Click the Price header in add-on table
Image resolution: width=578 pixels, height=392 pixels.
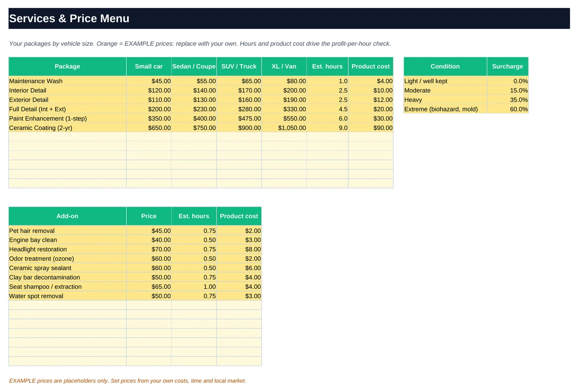pyautogui.click(x=149, y=216)
